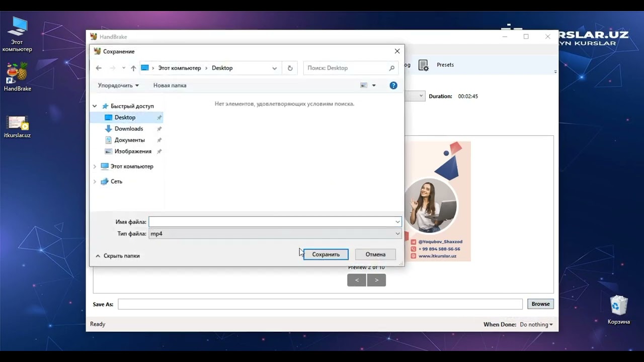644x362 pixels.
Task: Select Изображения in quick access
Action: (132, 151)
